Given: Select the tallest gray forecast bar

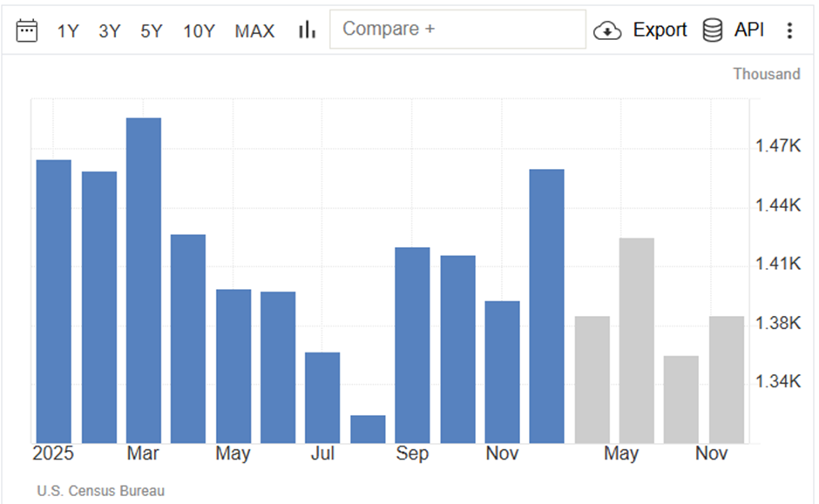Looking at the screenshot, I should pos(637,340).
